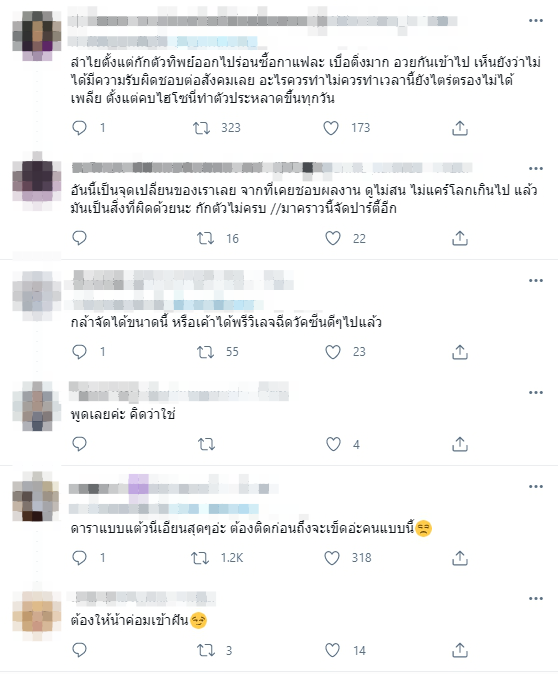This screenshot has height=674, width=558.
Task: Like the tweet with 318 likes
Action: (x=331, y=558)
